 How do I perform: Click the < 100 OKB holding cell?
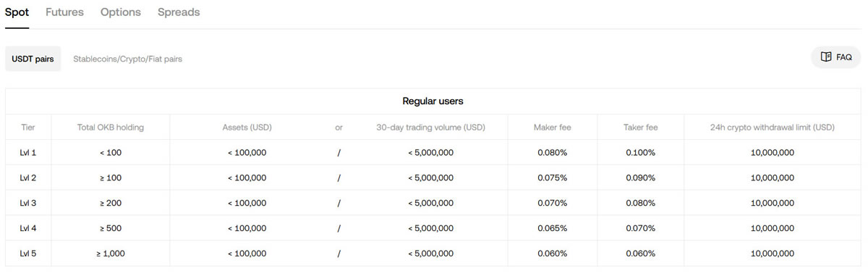pyautogui.click(x=111, y=152)
